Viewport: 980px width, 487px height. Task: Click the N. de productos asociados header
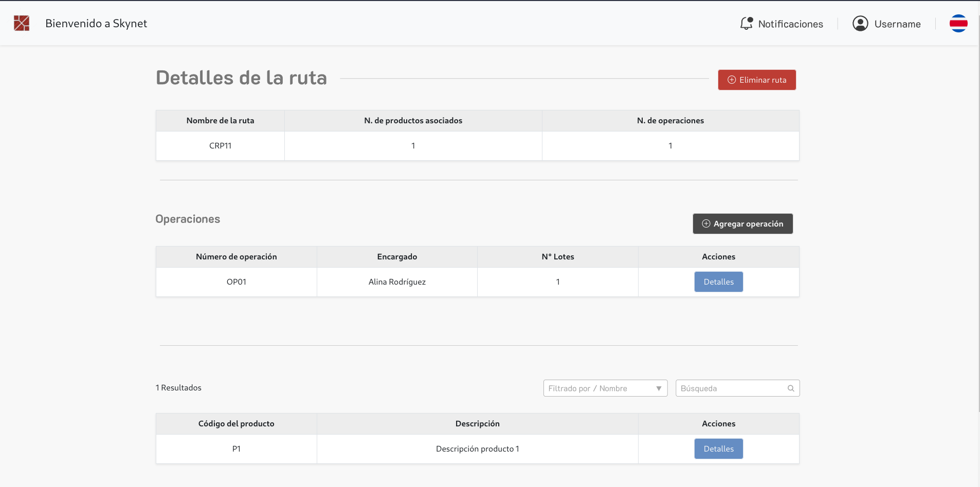coord(413,121)
